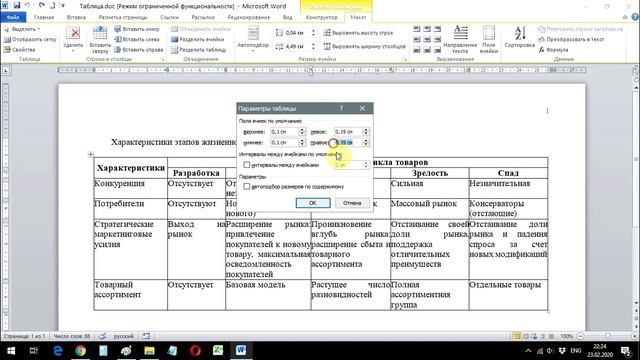The height and width of the screenshot is (360, 640).
Task: Redo action in Quick Access toolbar
Action: tap(42, 6)
